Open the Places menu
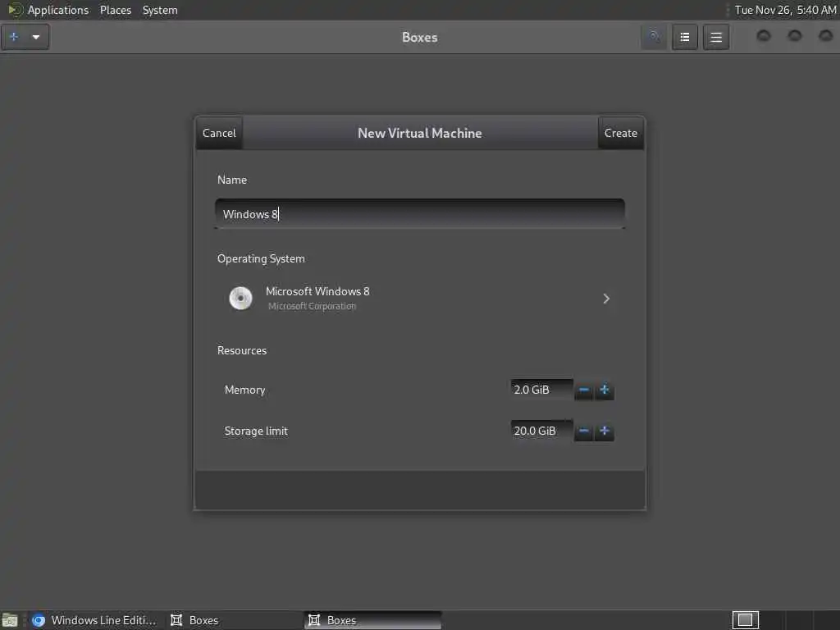Screen dimensions: 840x630 click(115, 10)
